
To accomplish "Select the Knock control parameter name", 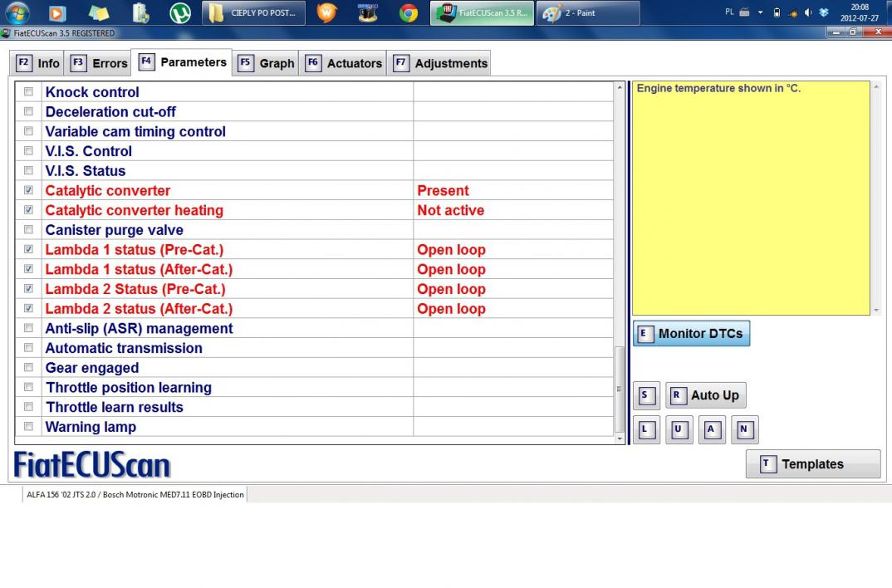I will click(x=92, y=92).
